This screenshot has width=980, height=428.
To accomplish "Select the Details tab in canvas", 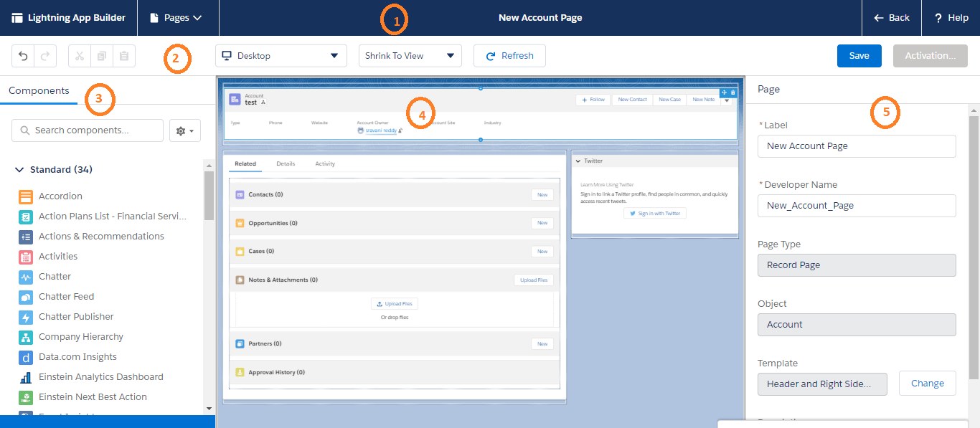I will (286, 164).
